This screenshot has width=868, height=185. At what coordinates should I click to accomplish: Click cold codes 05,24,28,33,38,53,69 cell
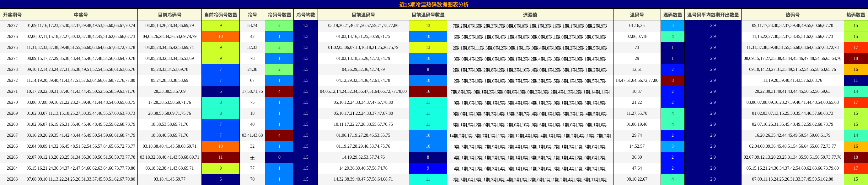pos(169,80)
